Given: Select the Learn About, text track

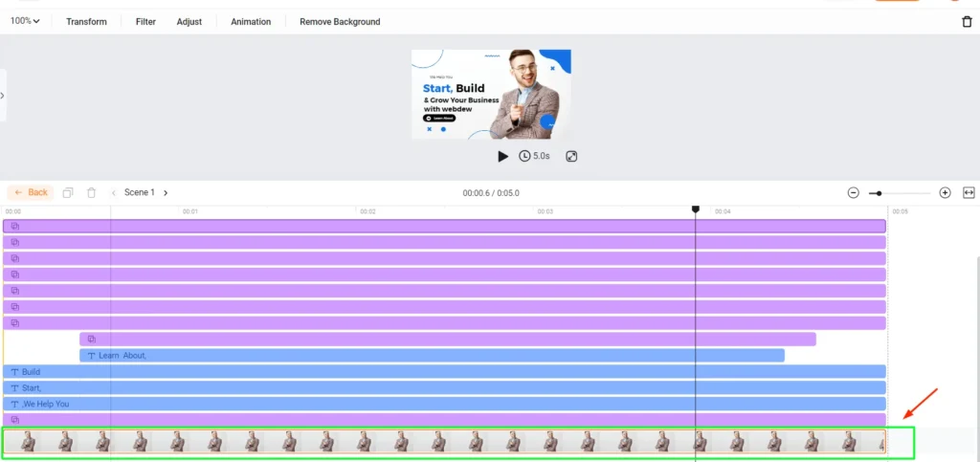Looking at the screenshot, I should click(432, 356).
